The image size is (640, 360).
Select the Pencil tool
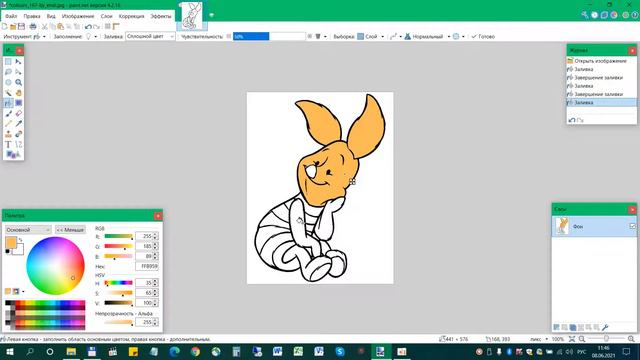pos(8,124)
